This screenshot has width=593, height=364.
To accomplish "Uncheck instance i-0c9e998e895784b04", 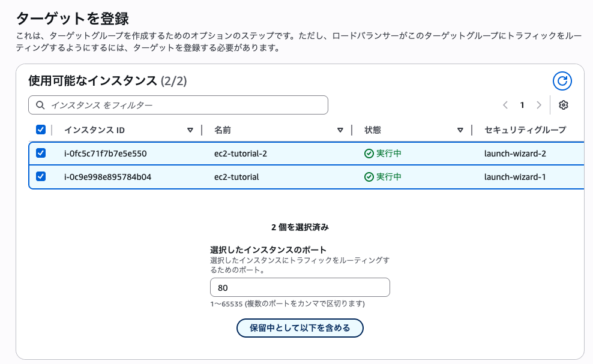I will coord(41,177).
